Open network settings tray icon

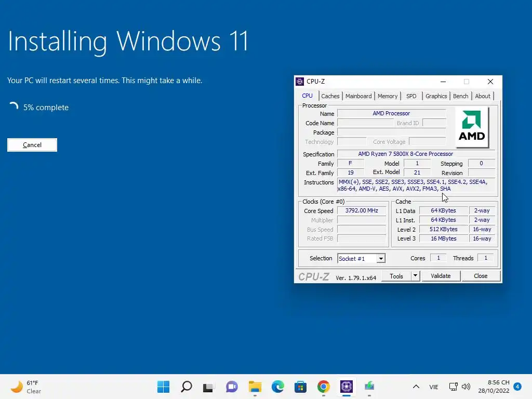tap(453, 387)
